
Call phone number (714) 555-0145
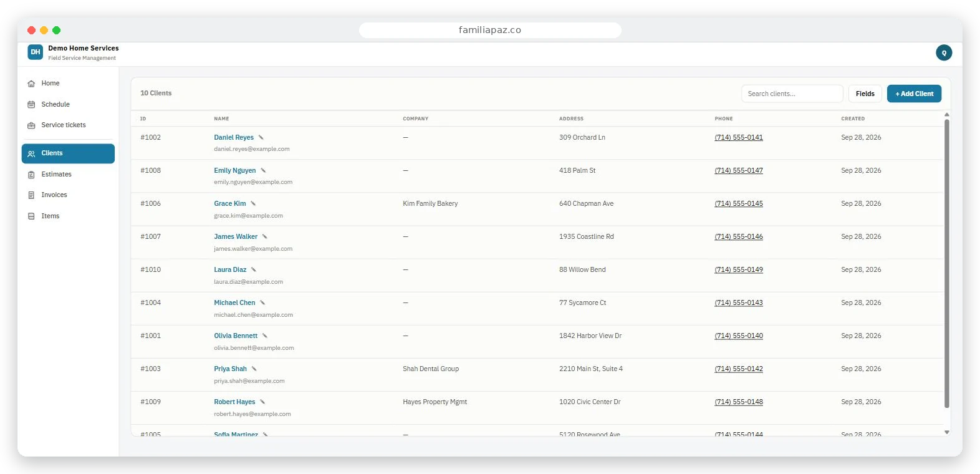pos(739,203)
